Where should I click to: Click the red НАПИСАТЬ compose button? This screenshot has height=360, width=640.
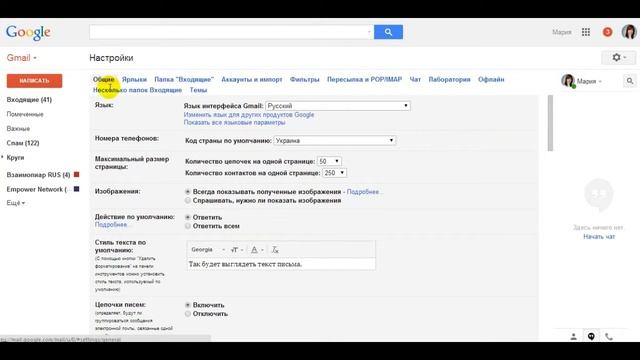pyautogui.click(x=34, y=81)
